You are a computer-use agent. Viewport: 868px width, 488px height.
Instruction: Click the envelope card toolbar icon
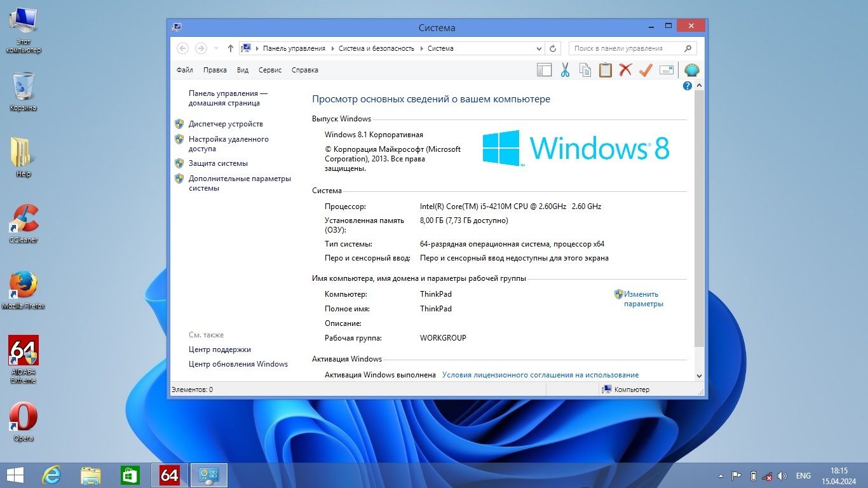click(667, 70)
